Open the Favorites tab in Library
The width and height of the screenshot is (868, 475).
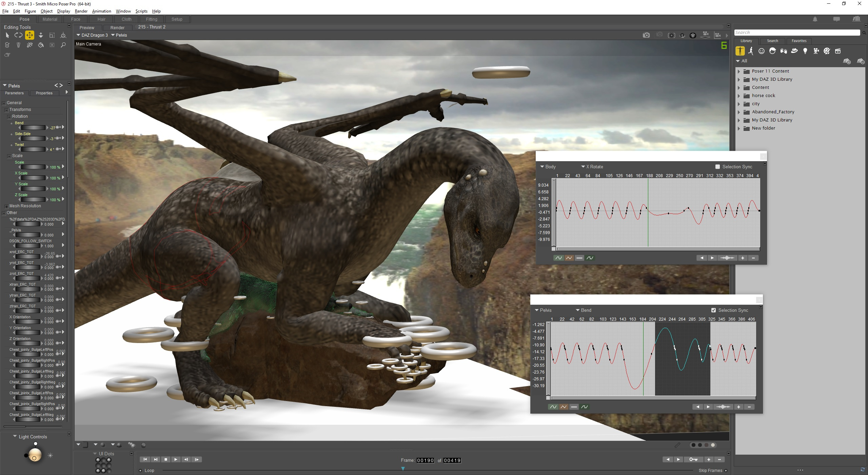point(799,41)
